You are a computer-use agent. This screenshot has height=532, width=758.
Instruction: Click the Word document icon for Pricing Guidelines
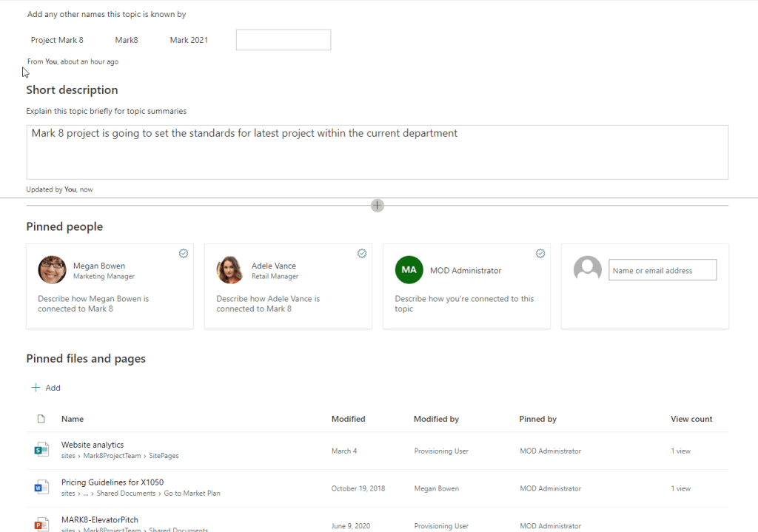[x=41, y=488]
